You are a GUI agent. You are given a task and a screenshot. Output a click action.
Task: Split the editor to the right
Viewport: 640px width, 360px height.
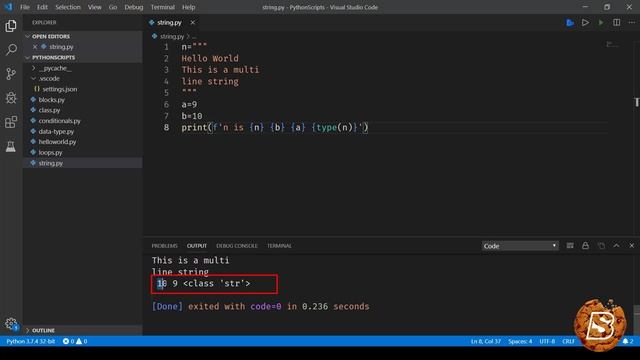click(x=617, y=22)
